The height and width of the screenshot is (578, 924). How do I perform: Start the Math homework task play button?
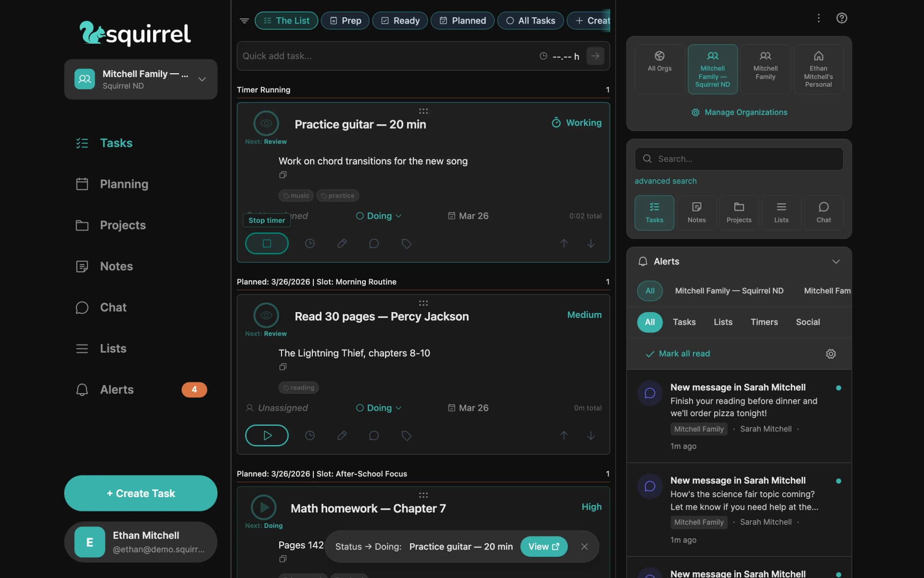[264, 507]
